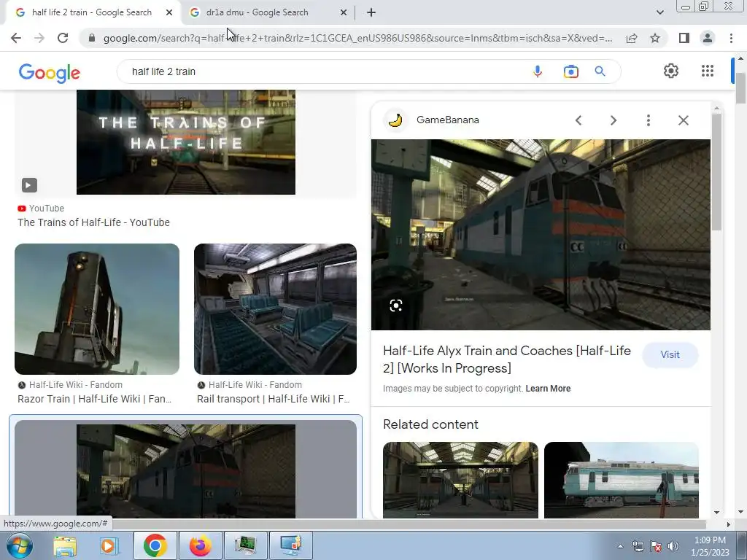The height and width of the screenshot is (560, 747).
Task: Click the horizontal scrollbar right arrow
Action: pyautogui.click(x=728, y=524)
